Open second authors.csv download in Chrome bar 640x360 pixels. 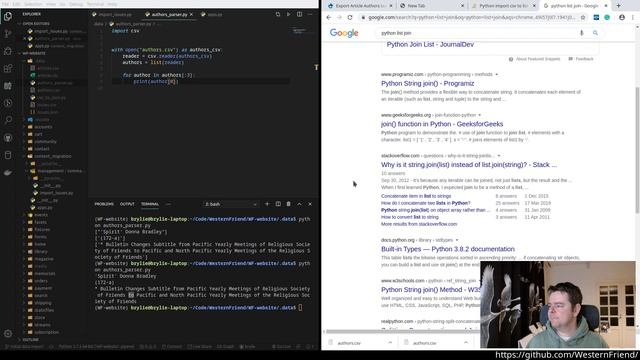point(424,343)
